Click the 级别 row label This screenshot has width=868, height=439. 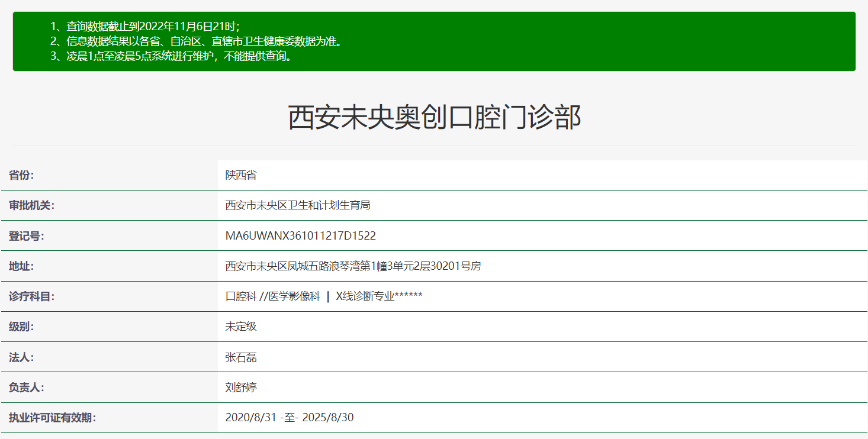pyautogui.click(x=21, y=327)
